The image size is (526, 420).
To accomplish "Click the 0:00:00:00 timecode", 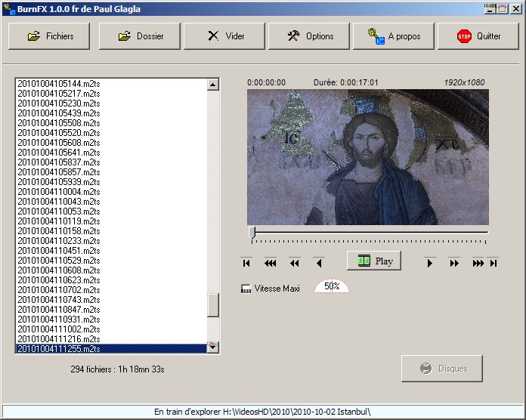I will click(266, 82).
